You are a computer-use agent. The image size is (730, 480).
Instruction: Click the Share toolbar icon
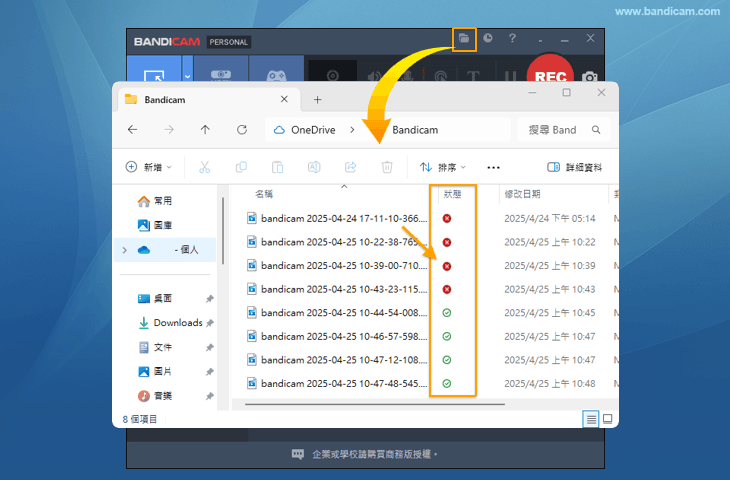click(351, 167)
